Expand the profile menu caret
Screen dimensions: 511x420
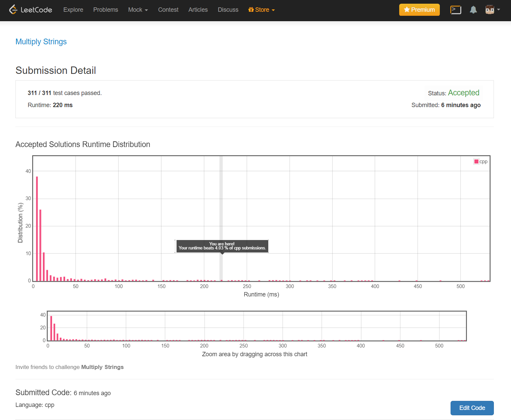click(x=499, y=10)
